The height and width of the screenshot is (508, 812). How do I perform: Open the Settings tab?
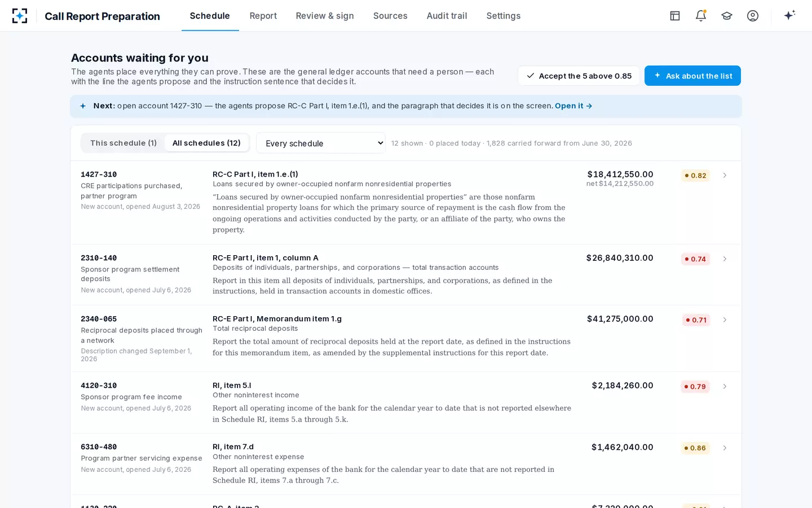coord(504,16)
